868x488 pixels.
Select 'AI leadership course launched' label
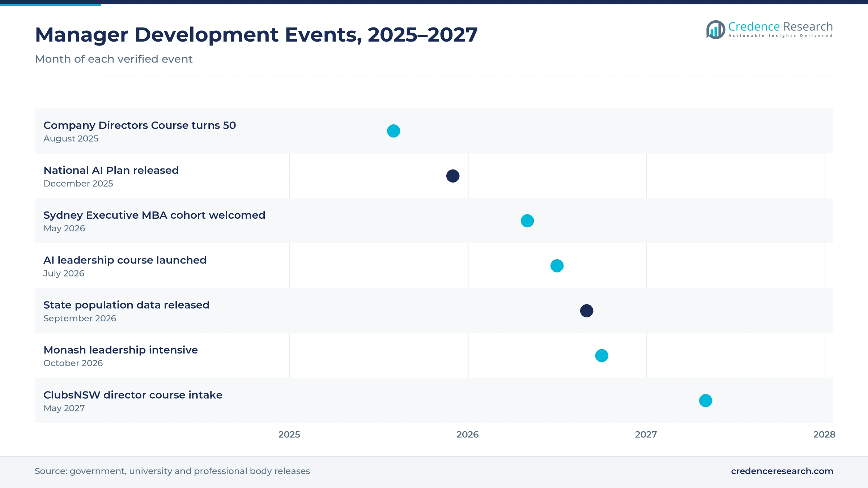[x=125, y=260]
